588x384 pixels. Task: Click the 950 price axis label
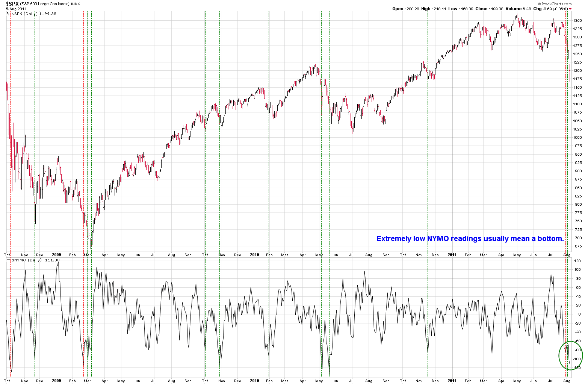point(579,154)
